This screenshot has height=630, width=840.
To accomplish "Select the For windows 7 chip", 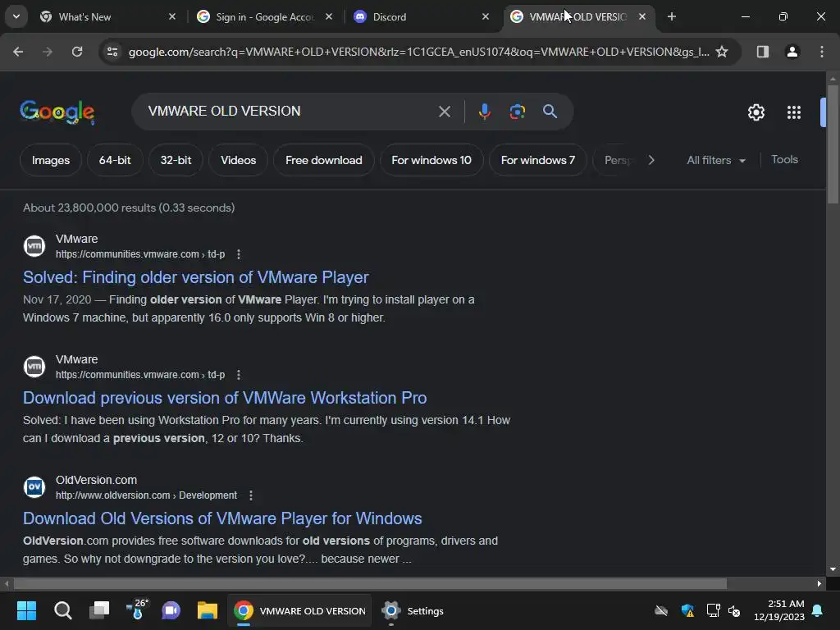I will point(538,160).
